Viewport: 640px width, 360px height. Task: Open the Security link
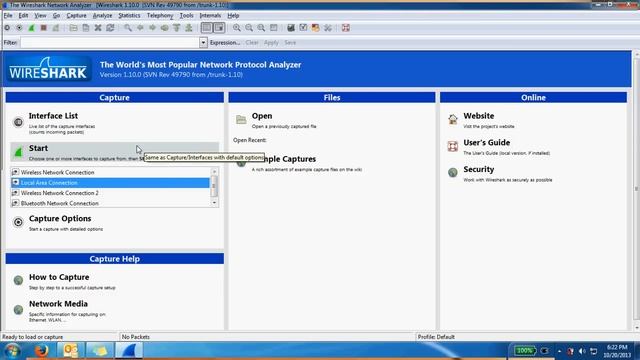pos(479,169)
